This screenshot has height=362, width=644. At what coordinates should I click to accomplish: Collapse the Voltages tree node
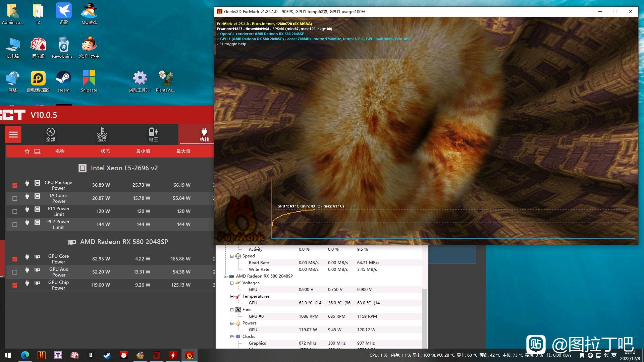[232, 283]
